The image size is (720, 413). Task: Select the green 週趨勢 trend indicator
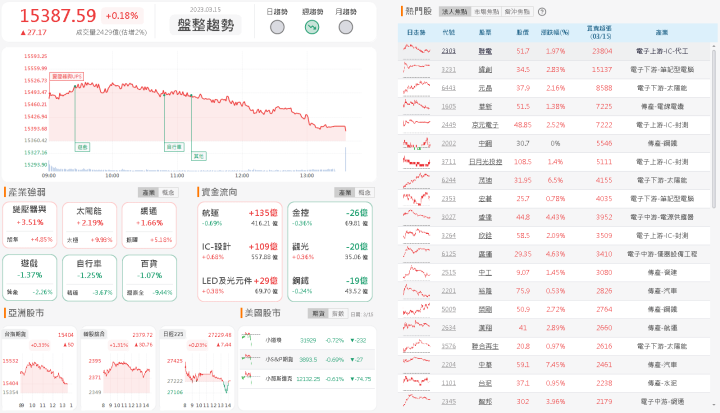point(312,28)
